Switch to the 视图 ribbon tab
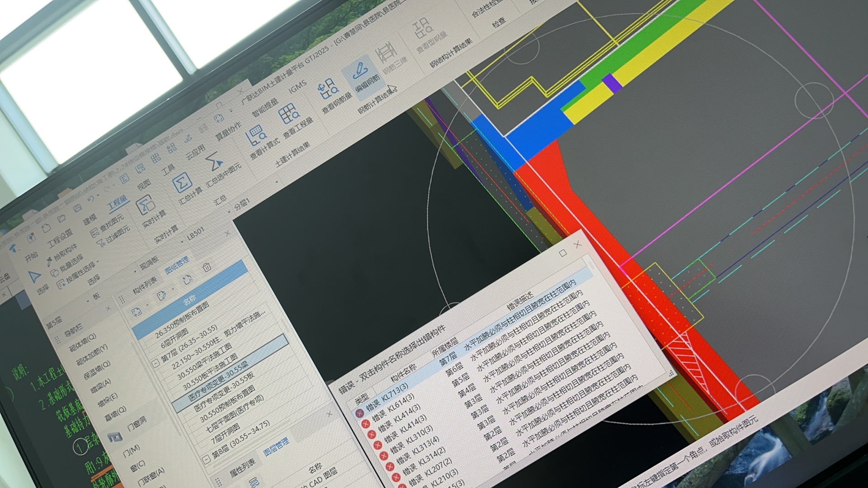 tap(144, 185)
